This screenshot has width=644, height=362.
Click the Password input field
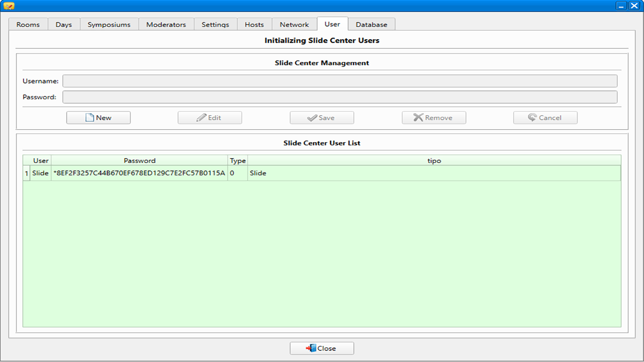(340, 97)
